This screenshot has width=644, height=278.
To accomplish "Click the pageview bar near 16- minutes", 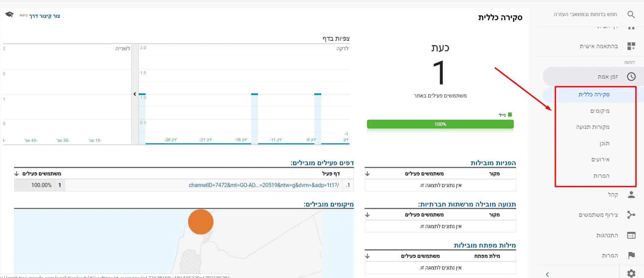I will click(x=254, y=118).
